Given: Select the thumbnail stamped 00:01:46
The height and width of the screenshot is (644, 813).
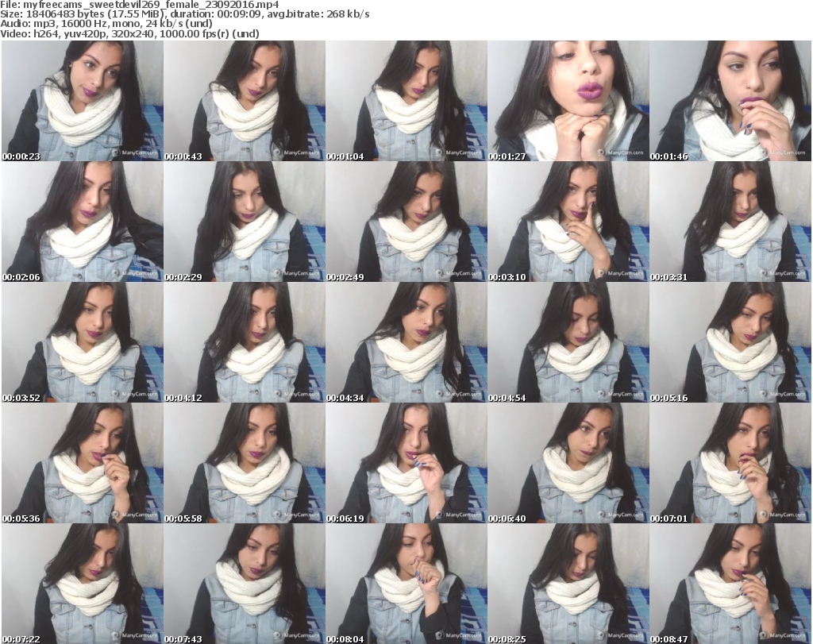Looking at the screenshot, I should point(730,101).
